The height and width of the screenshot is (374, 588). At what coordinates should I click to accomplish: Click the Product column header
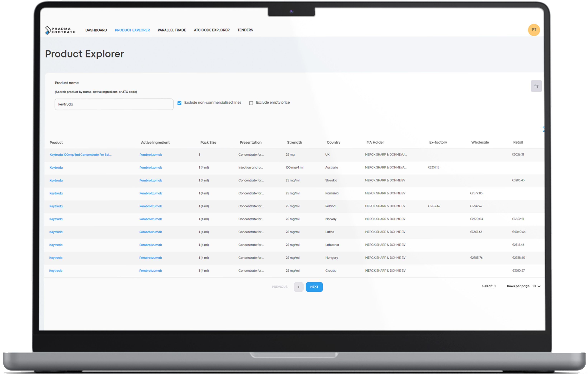coord(56,143)
